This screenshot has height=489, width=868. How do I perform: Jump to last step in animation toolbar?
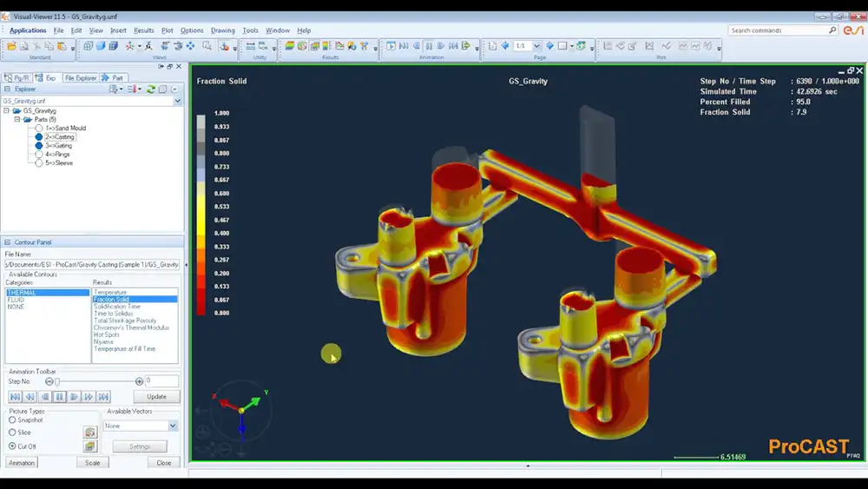(x=103, y=397)
